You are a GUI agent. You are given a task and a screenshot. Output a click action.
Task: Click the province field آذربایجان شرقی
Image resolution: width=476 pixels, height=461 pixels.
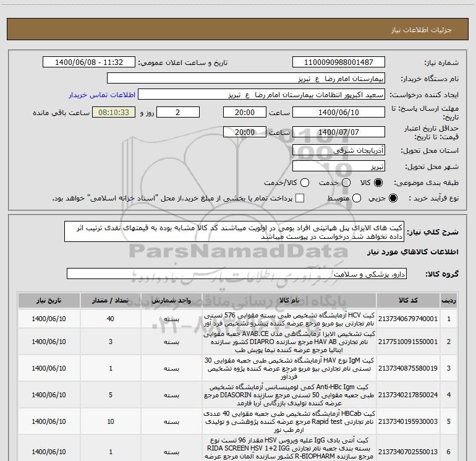(339, 150)
